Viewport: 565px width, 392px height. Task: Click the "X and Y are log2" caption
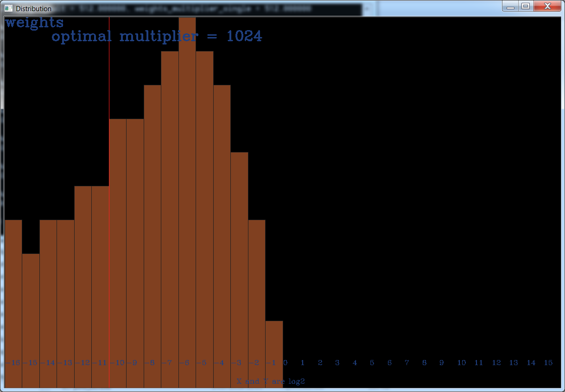pos(271,381)
